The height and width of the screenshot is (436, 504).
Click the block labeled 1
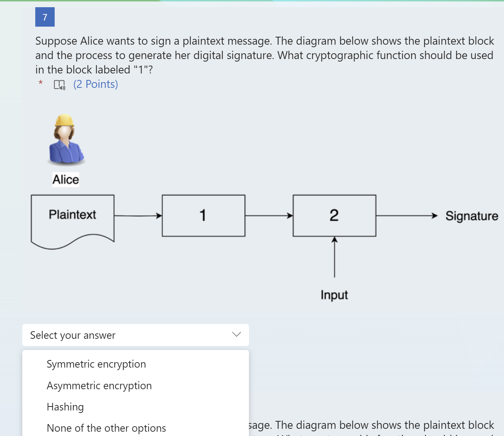203,215
